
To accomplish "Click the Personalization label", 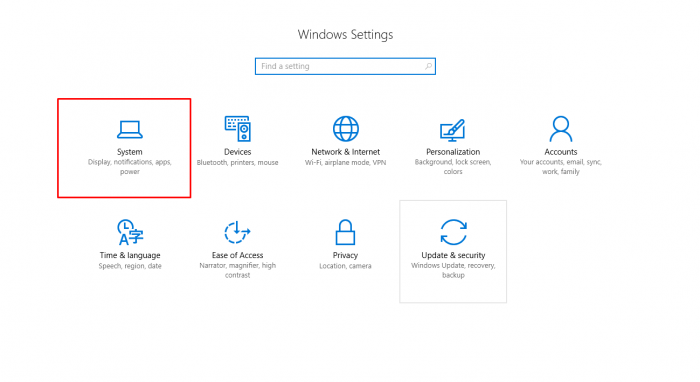I will [453, 152].
